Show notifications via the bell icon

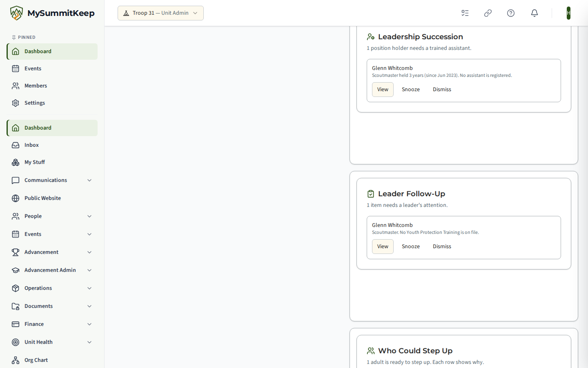(535, 13)
